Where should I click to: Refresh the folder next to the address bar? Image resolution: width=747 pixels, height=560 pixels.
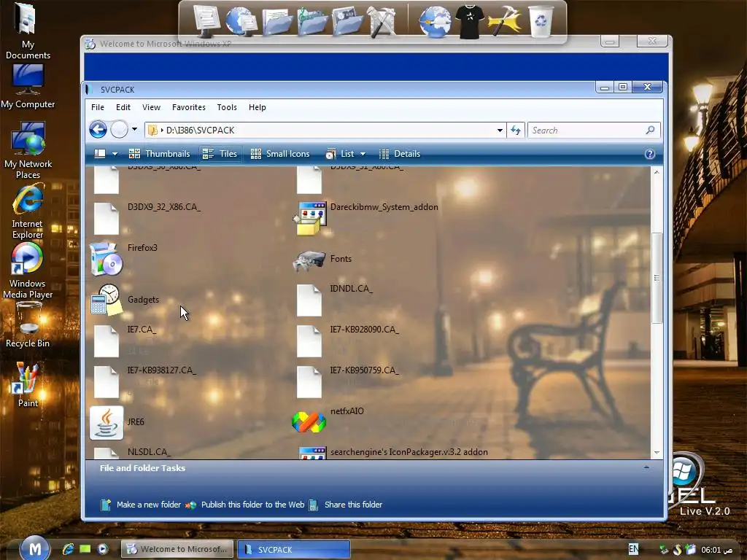[516, 130]
